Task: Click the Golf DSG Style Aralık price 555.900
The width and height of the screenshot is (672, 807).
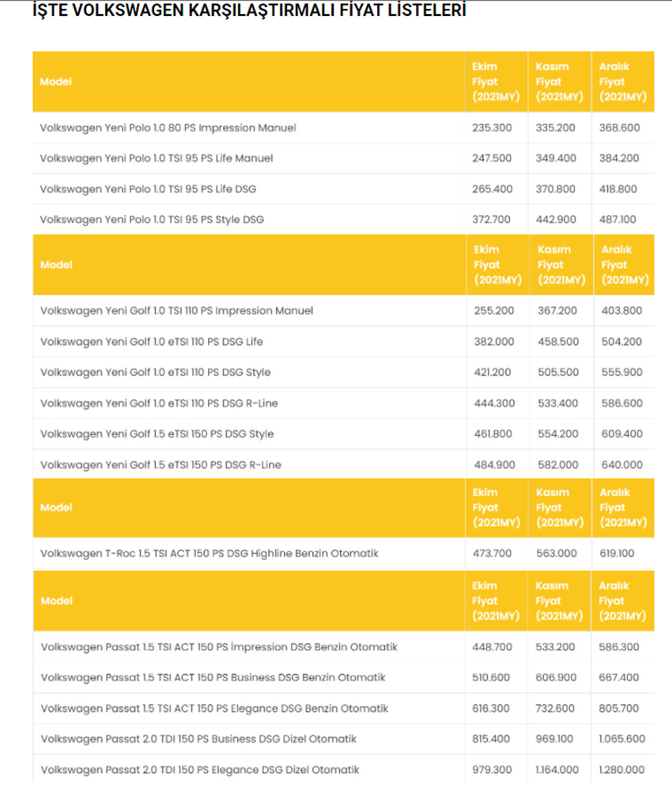Action: point(621,372)
